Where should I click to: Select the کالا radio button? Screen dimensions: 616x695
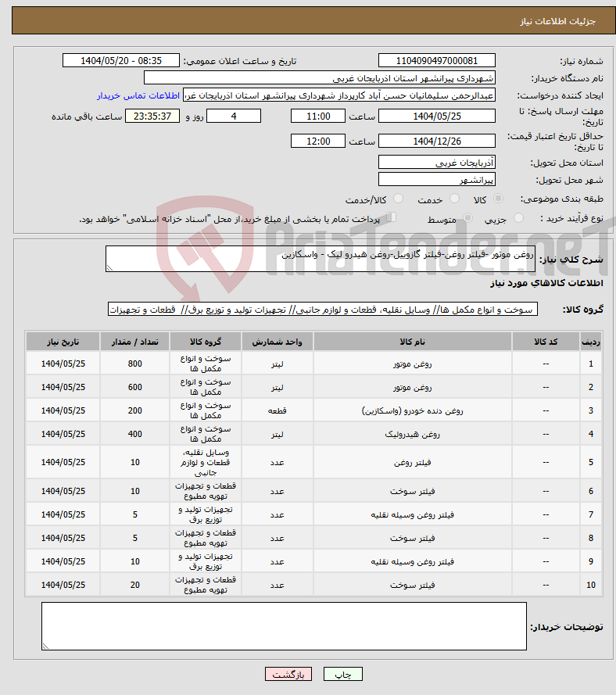coord(499,199)
